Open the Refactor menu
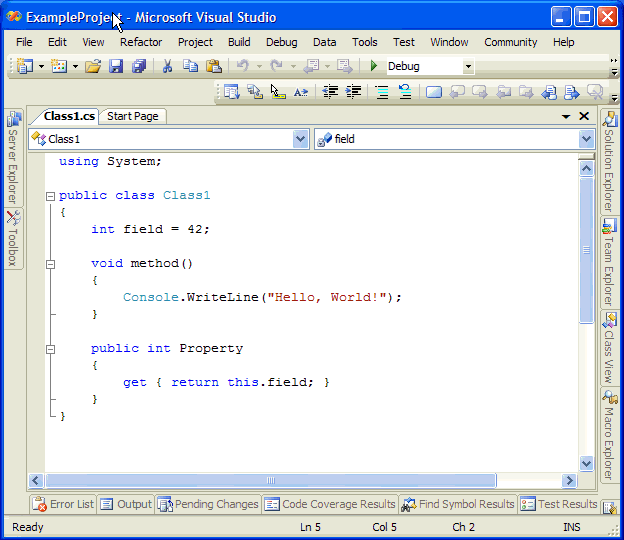The image size is (624, 540). click(141, 42)
